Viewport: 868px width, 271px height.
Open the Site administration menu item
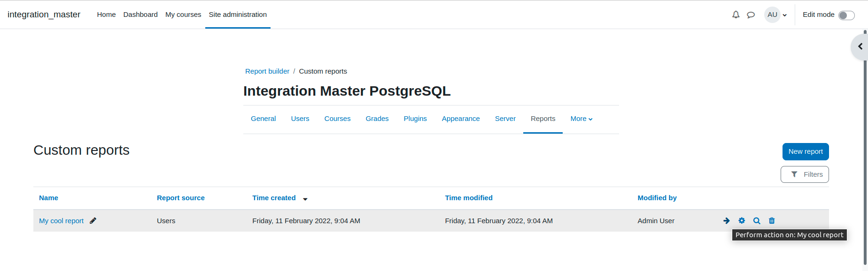click(238, 15)
